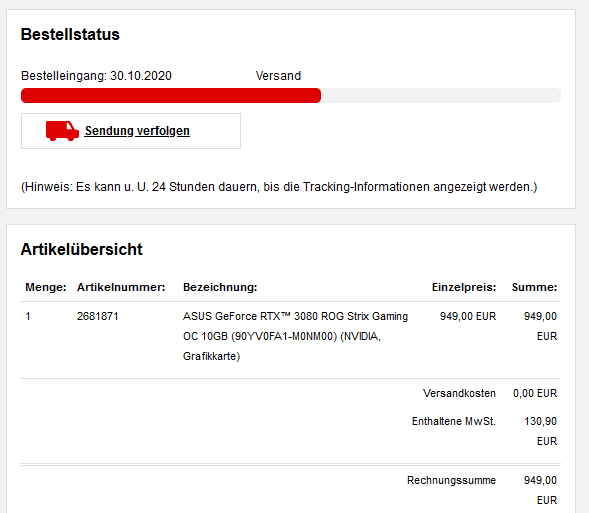589x513 pixels.
Task: Click the Bestelleingang: 30.10.2020 text
Action: pos(96,76)
